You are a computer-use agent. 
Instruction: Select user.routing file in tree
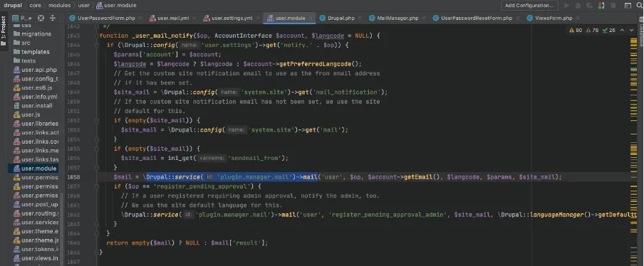click(36, 213)
